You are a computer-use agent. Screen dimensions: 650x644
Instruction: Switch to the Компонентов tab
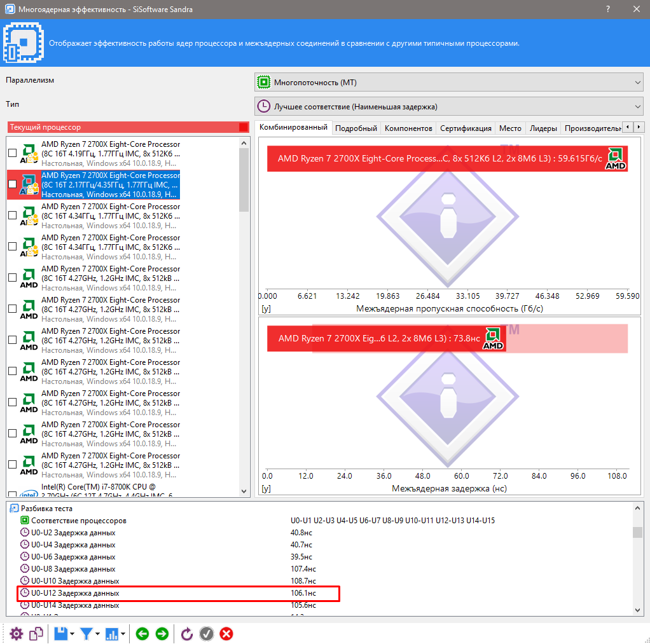click(408, 128)
